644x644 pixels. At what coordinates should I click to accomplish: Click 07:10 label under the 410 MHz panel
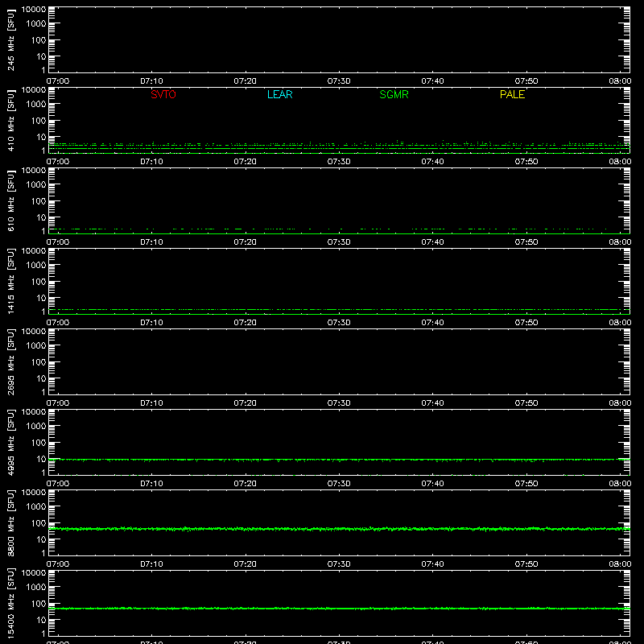pos(151,162)
